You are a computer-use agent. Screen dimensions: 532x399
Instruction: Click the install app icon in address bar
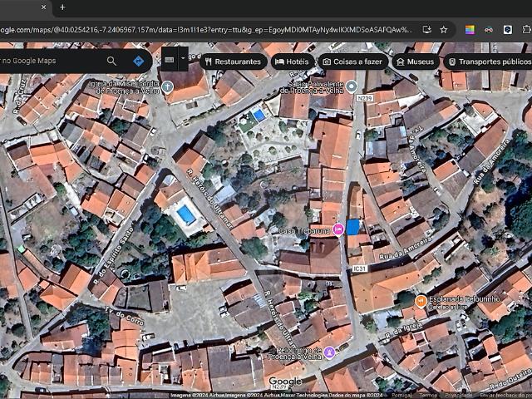point(426,30)
